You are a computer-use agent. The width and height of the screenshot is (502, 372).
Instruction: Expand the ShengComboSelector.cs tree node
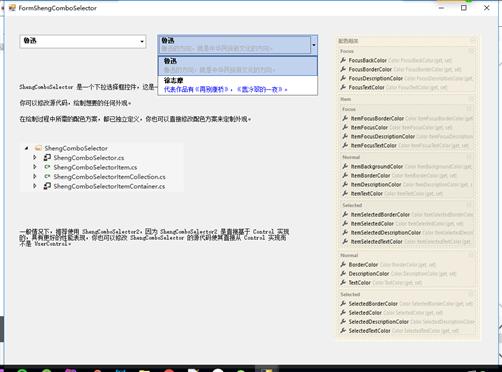pyautogui.click(x=35, y=157)
